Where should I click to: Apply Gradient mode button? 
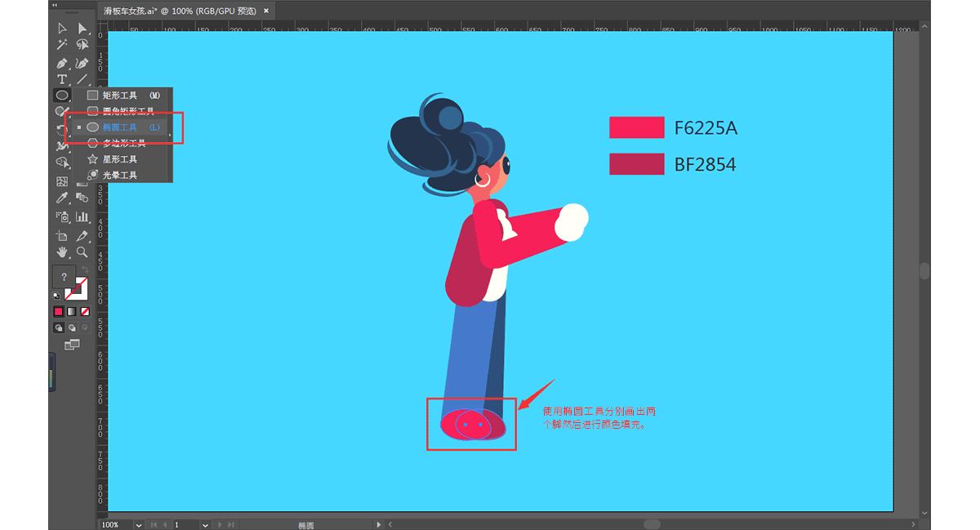point(71,311)
